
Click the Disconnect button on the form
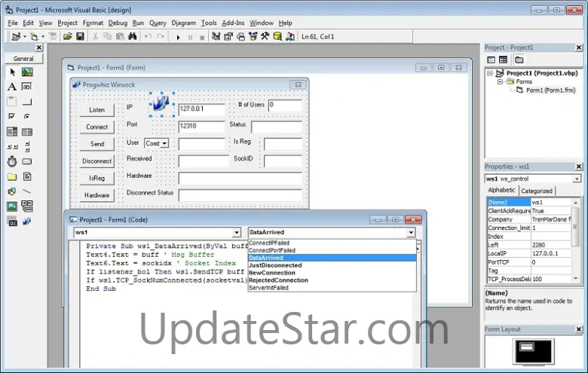[96, 161]
